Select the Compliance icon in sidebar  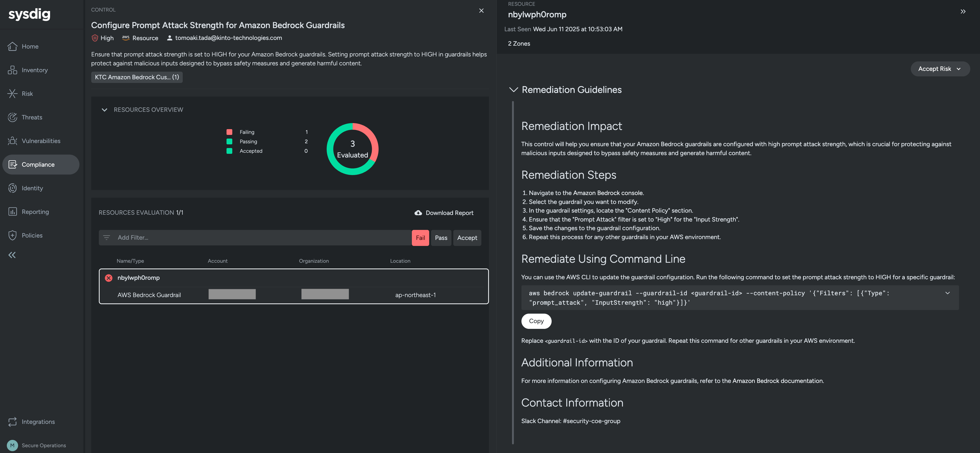[13, 165]
